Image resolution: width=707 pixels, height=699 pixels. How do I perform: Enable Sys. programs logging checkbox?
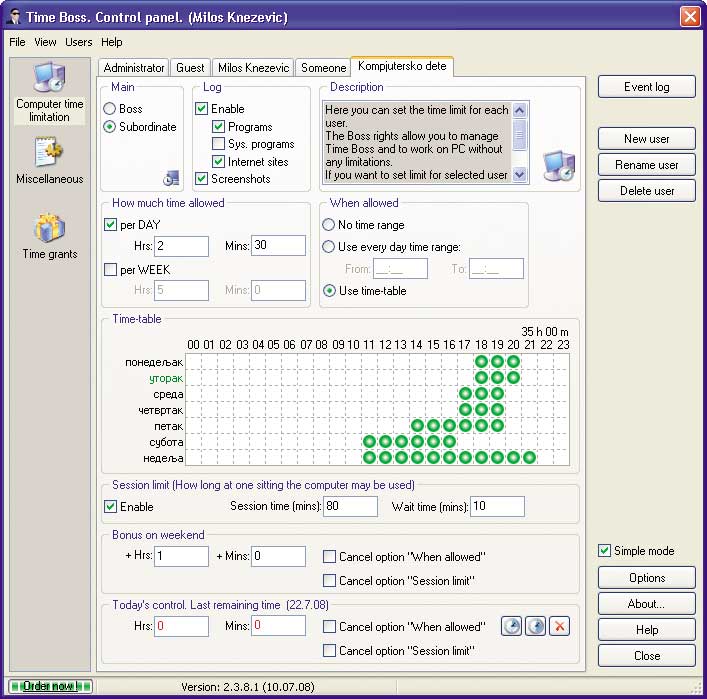(x=218, y=144)
